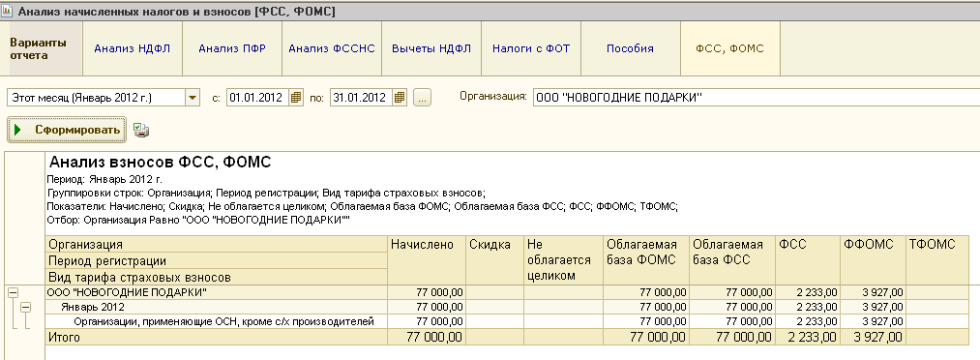Switch to Анализ ПФР tab
The height and width of the screenshot is (360, 980).
pyautogui.click(x=232, y=48)
